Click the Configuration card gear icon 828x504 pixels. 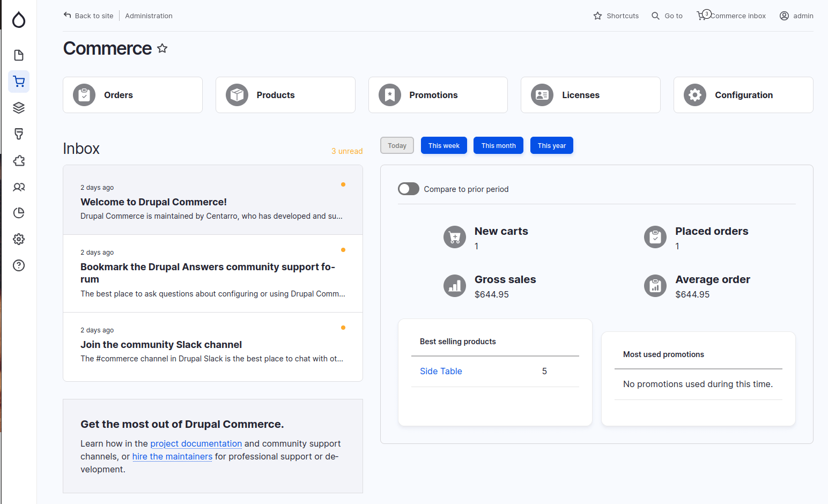point(695,95)
